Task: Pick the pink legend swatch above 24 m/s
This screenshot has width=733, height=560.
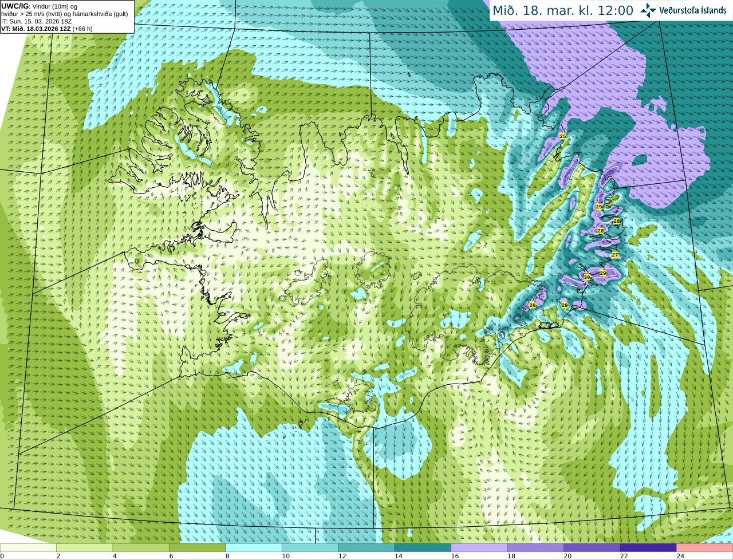Action: [705, 547]
